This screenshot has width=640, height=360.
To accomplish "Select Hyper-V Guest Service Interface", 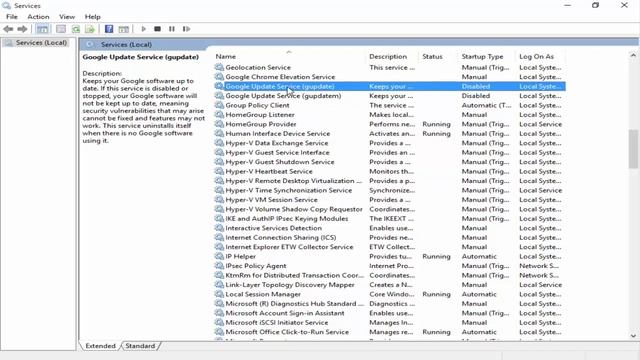I will pyautogui.click(x=389, y=152).
